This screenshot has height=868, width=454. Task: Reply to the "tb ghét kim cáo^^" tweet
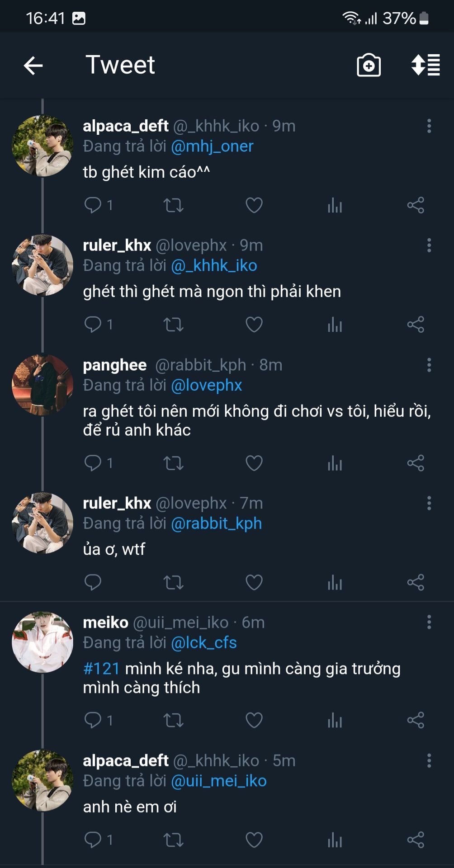[93, 205]
